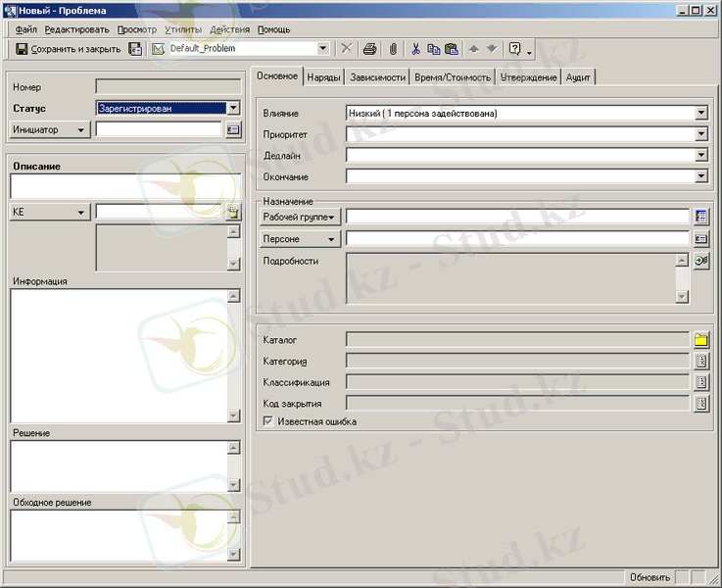Open the Утилиты menu
This screenshot has height=588, width=722.
183,29
